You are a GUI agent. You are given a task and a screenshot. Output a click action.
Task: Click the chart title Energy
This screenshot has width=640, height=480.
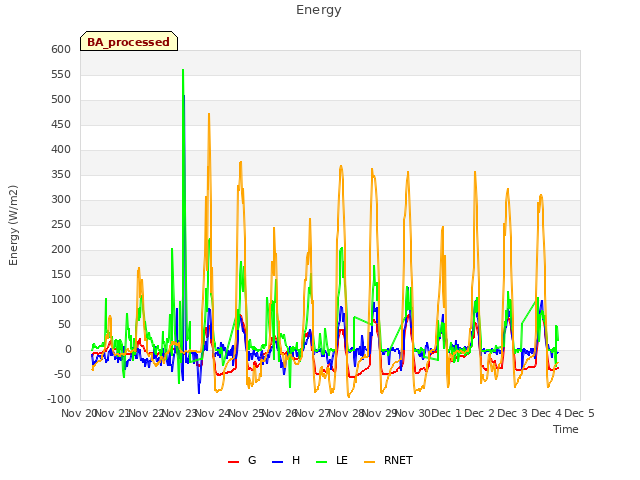318,10
